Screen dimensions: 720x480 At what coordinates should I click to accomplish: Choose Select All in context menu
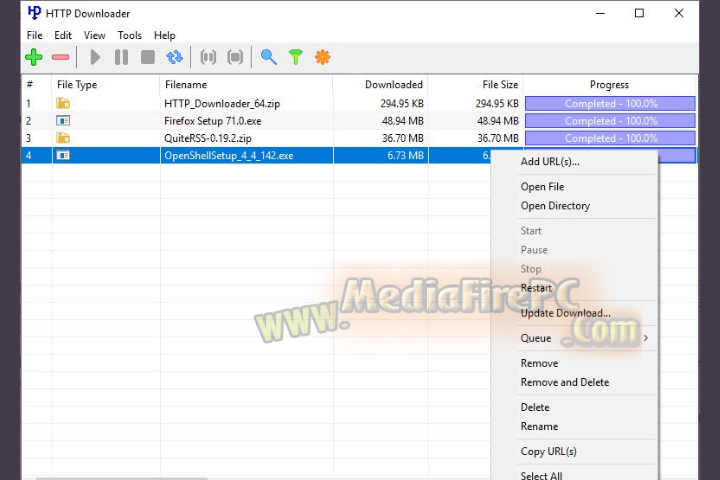coord(541,475)
